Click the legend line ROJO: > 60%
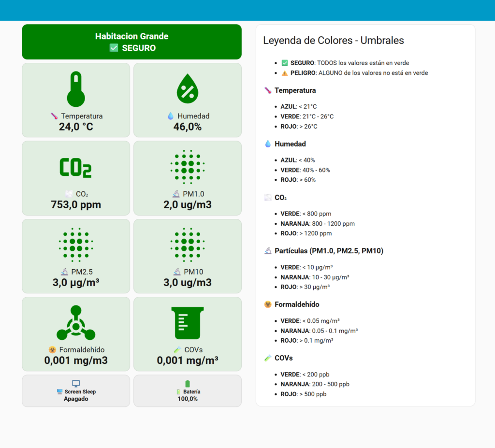This screenshot has height=448, width=495. (x=298, y=180)
